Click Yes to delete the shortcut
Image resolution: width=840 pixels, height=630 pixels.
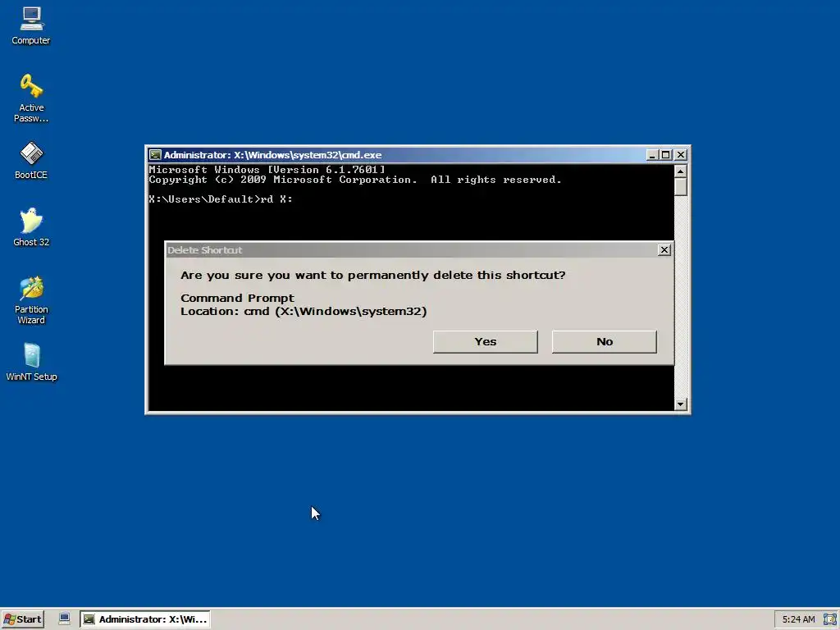pyautogui.click(x=486, y=342)
